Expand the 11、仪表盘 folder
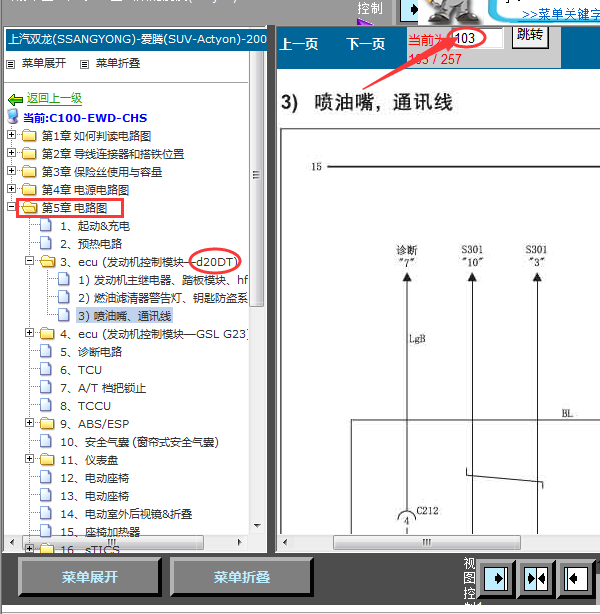The image size is (600, 614). click(29, 459)
